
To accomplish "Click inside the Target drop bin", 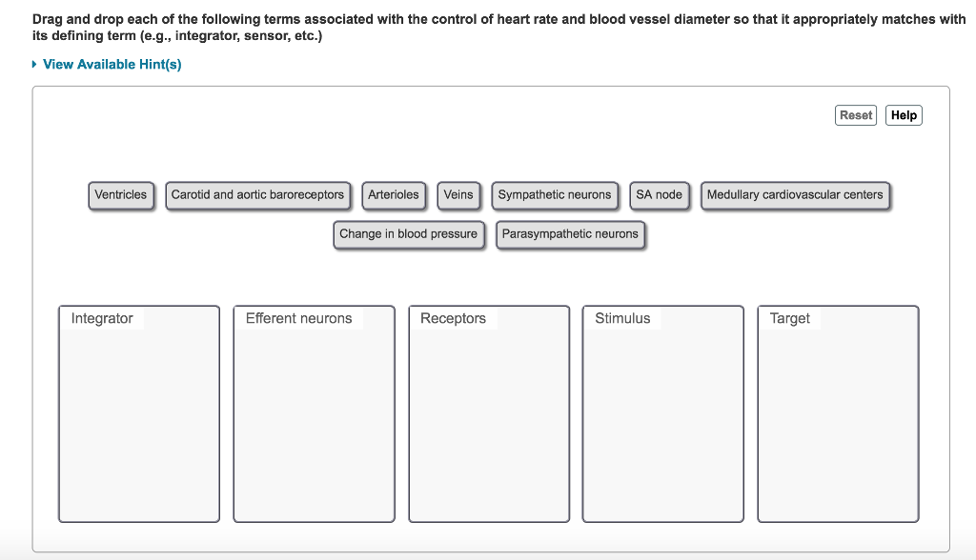I will coord(838,424).
